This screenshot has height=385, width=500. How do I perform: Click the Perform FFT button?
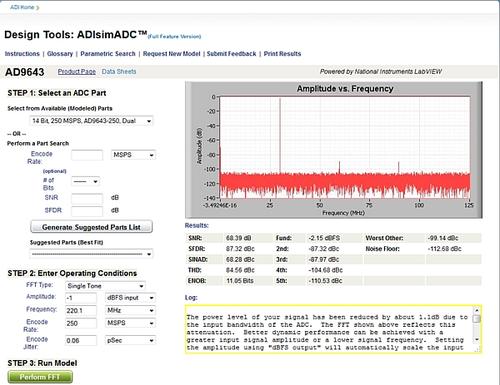coord(40,377)
